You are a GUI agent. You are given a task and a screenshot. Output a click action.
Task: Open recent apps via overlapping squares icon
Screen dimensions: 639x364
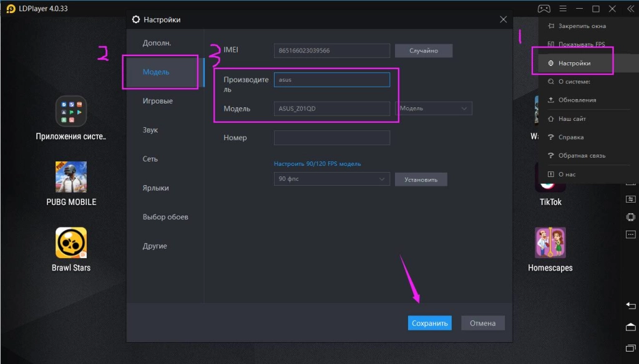click(x=630, y=347)
